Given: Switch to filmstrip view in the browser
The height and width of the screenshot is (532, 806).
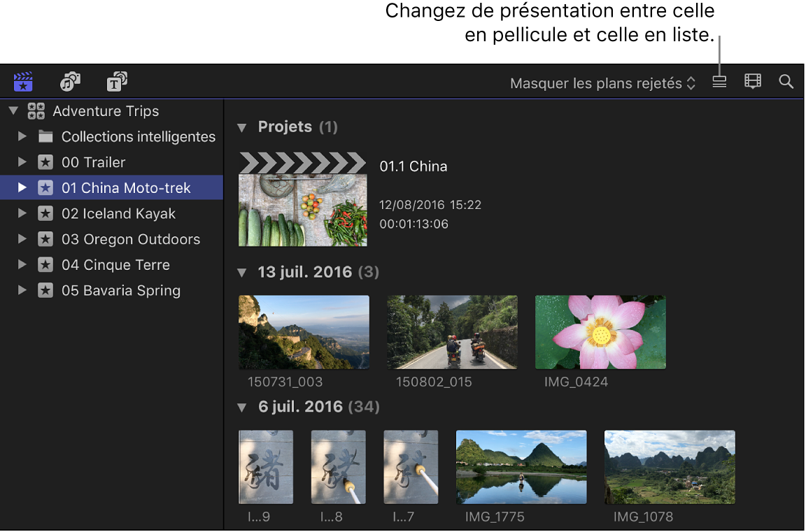Looking at the screenshot, I should pyautogui.click(x=752, y=81).
